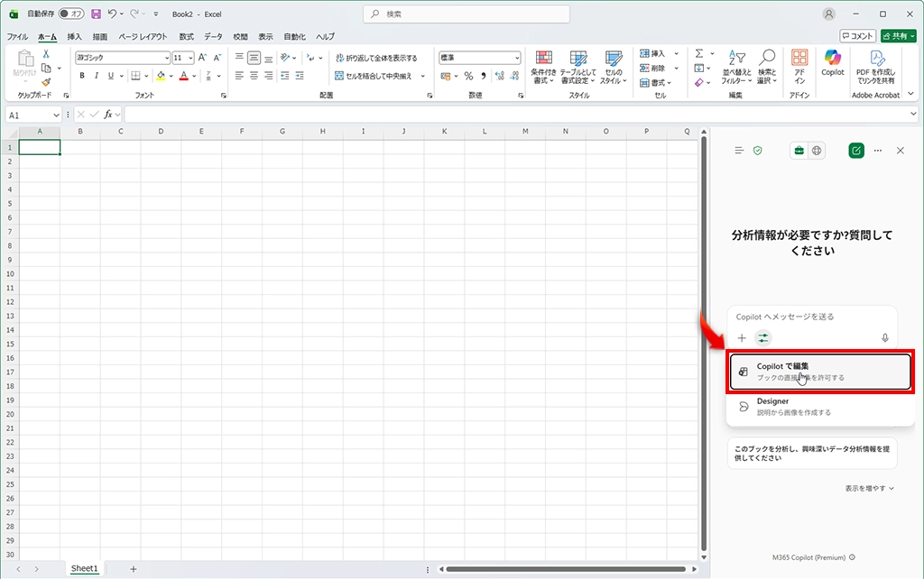Click the yellow fill color swatch button

point(160,76)
